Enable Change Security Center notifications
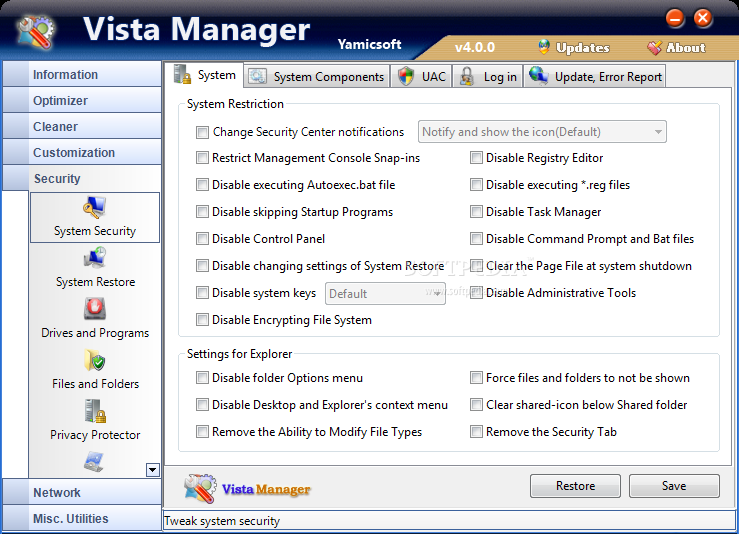 point(202,132)
